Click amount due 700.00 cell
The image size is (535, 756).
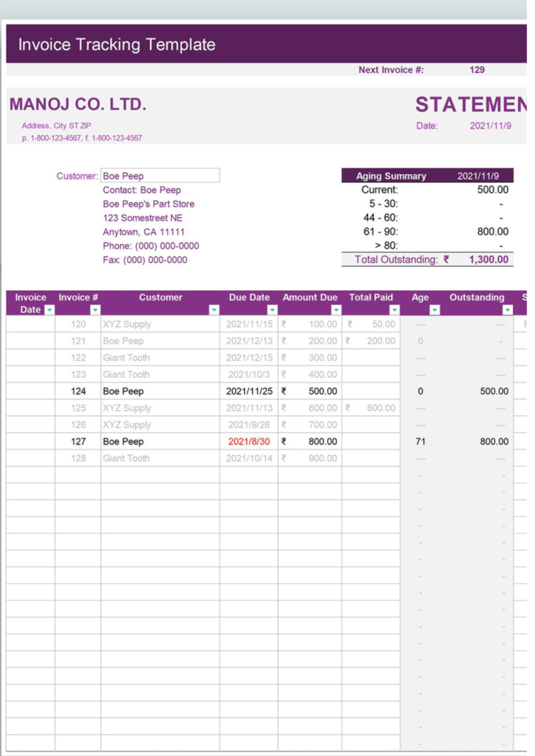tap(310, 425)
